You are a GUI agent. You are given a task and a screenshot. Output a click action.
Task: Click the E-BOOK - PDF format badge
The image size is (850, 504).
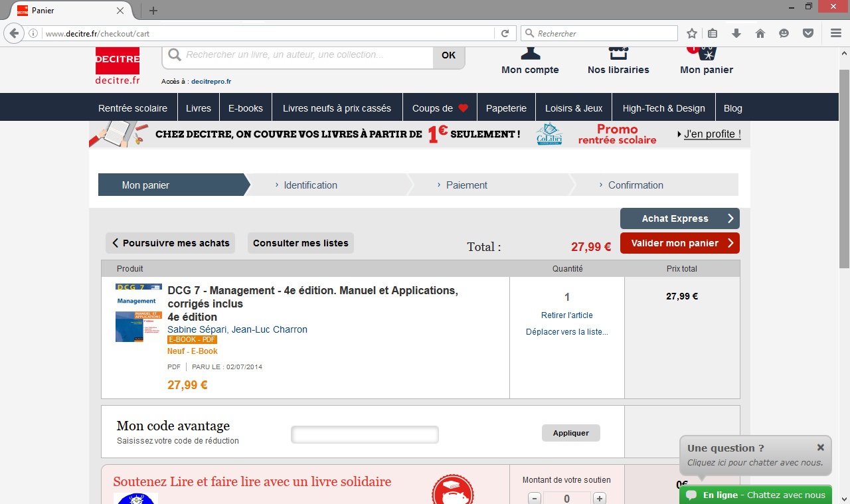click(x=192, y=339)
